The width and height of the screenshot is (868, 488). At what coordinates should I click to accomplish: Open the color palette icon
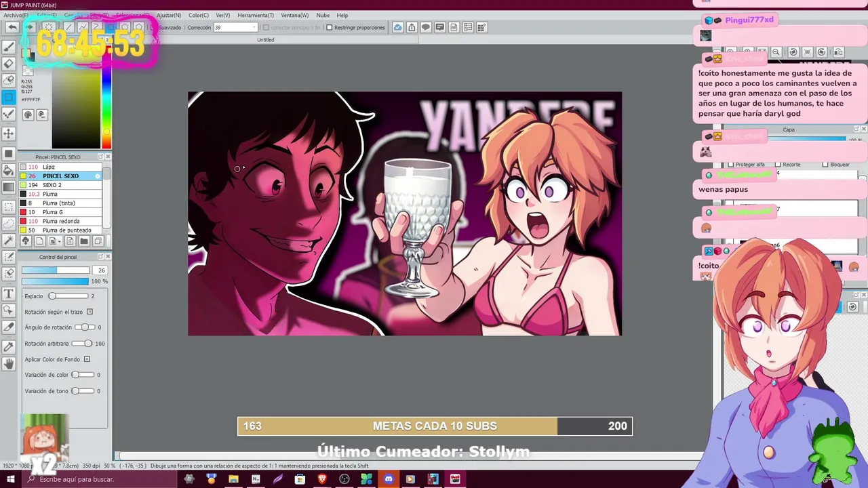click(28, 115)
